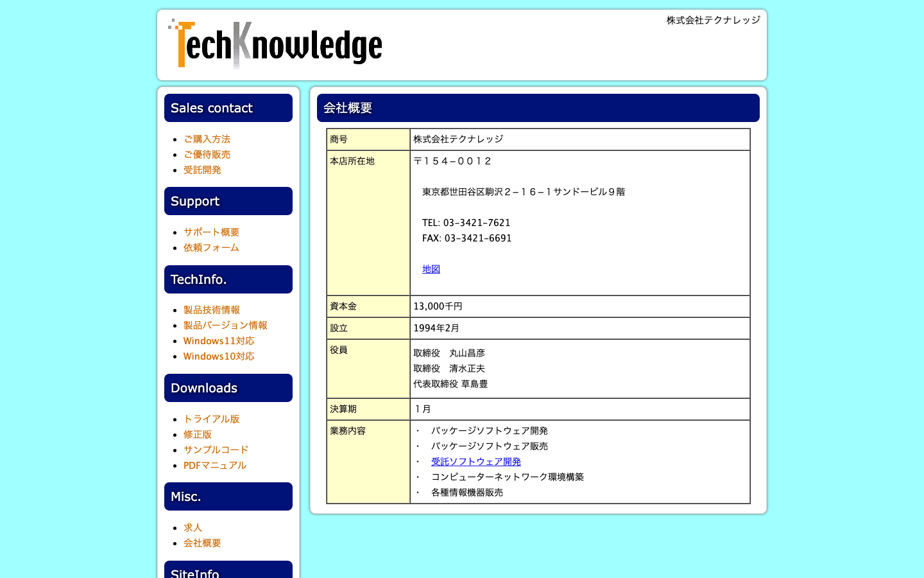Open the 依頼フォーム link
Image resolution: width=924 pixels, height=578 pixels.
(211, 247)
